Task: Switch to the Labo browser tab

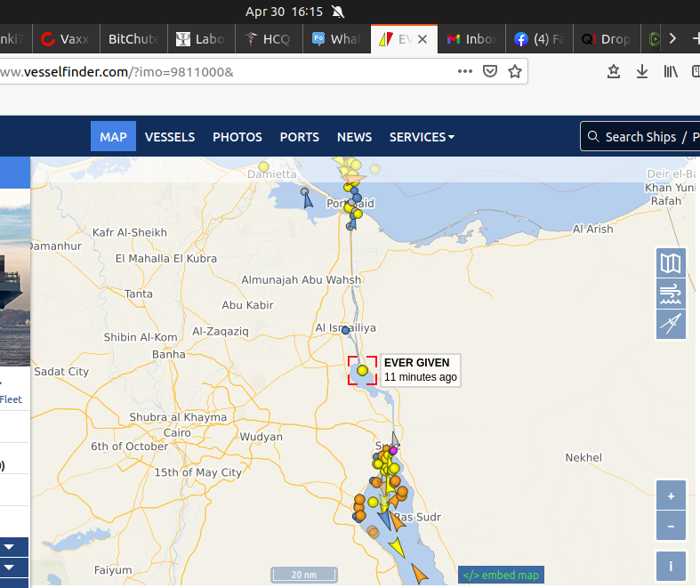Action: (202, 39)
